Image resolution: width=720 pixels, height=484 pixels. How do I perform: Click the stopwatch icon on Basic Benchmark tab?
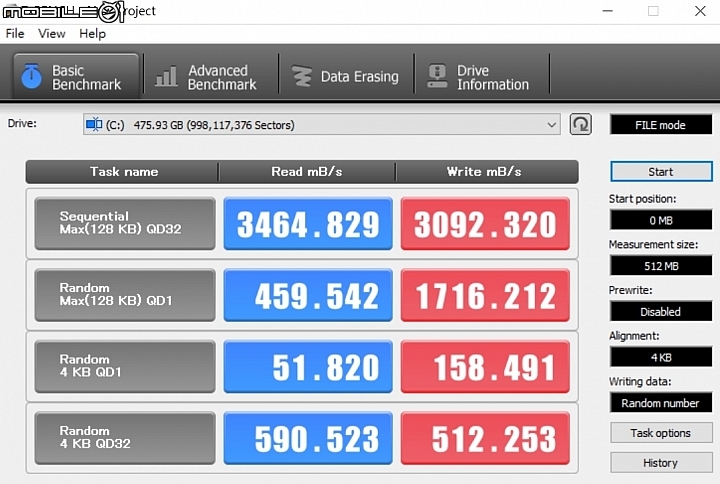(31, 76)
